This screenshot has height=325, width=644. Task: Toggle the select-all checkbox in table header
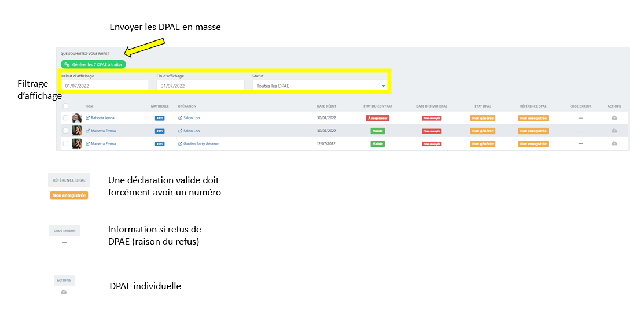[65, 106]
